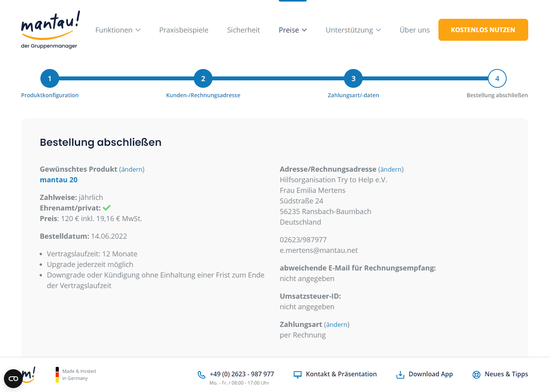
Task: Expand the Unterstützung dropdown menu
Action: point(353,30)
